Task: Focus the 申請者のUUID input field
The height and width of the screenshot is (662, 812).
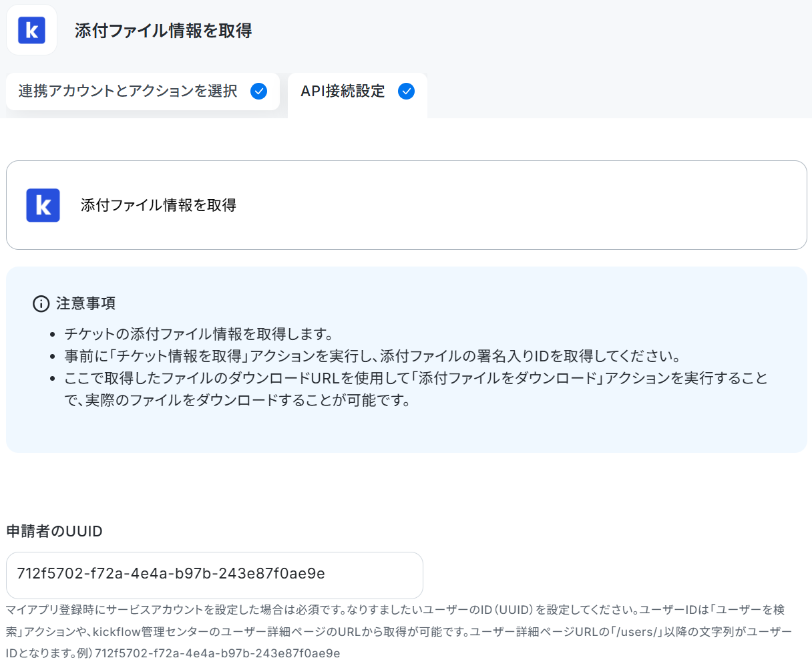Action: point(214,575)
